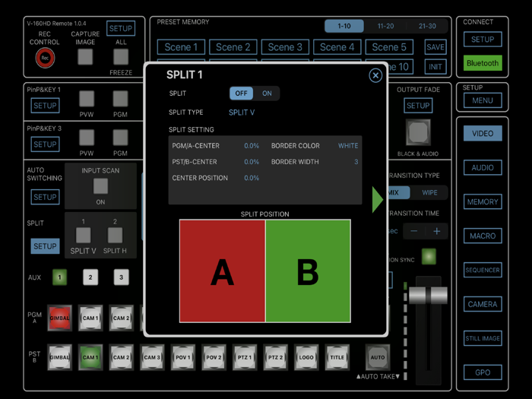532x399 pixels.
Task: Select GIMBAL on the PGM A row
Action: 60,318
